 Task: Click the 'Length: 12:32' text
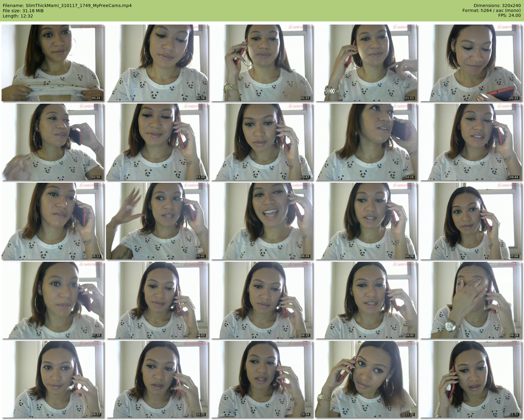(18, 16)
